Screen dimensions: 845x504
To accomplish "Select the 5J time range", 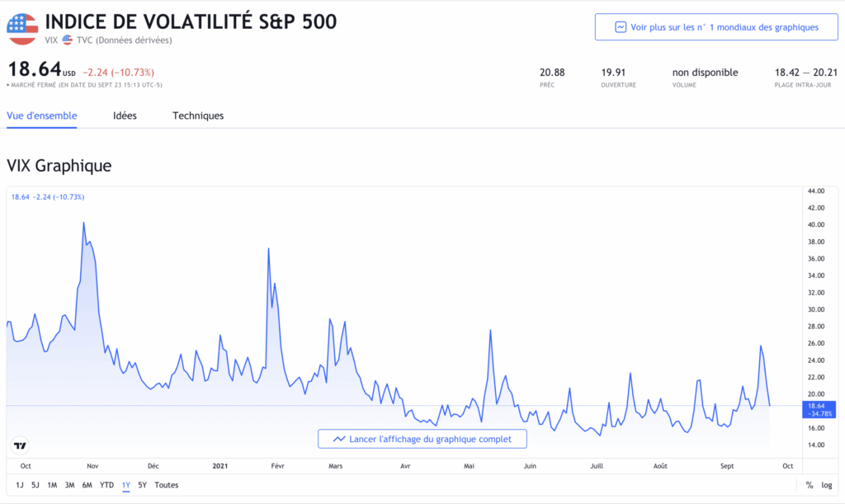I will point(35,485).
